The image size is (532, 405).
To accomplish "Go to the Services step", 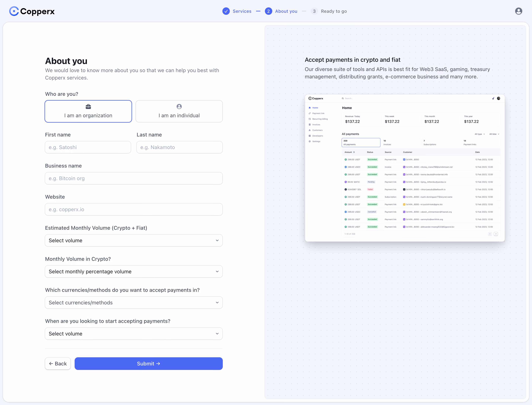I will (x=242, y=11).
